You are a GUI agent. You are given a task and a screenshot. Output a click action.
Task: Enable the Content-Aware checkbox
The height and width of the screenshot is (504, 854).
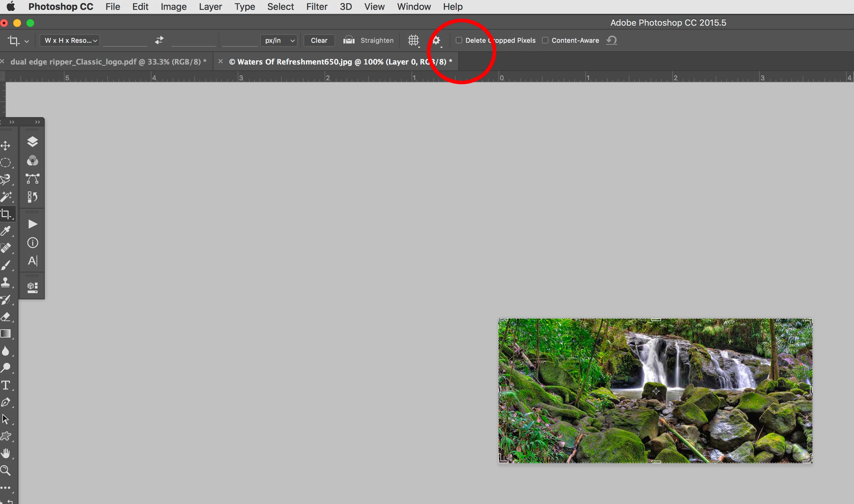pos(545,40)
